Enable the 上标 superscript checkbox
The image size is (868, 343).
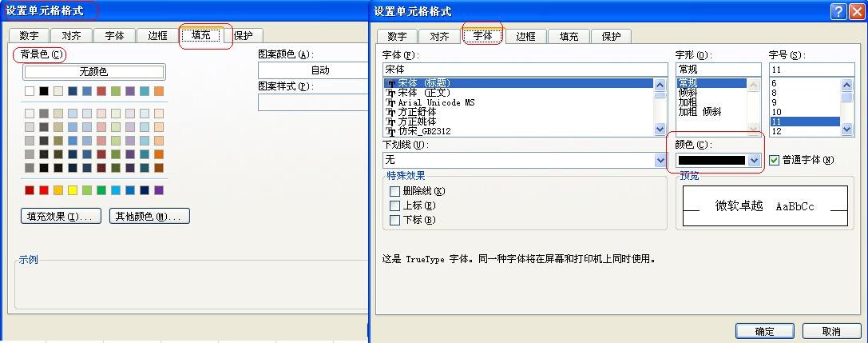[x=394, y=205]
